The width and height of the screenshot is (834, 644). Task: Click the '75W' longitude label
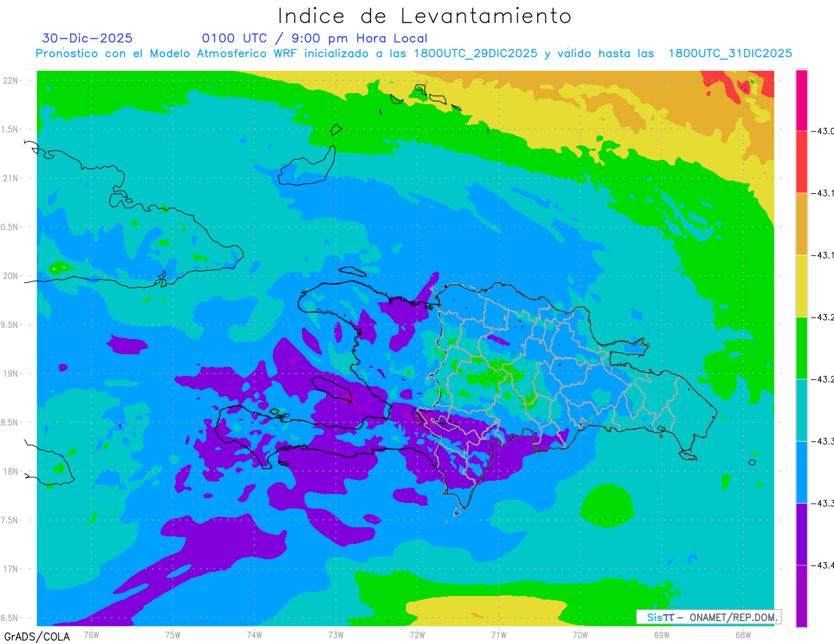point(173,634)
